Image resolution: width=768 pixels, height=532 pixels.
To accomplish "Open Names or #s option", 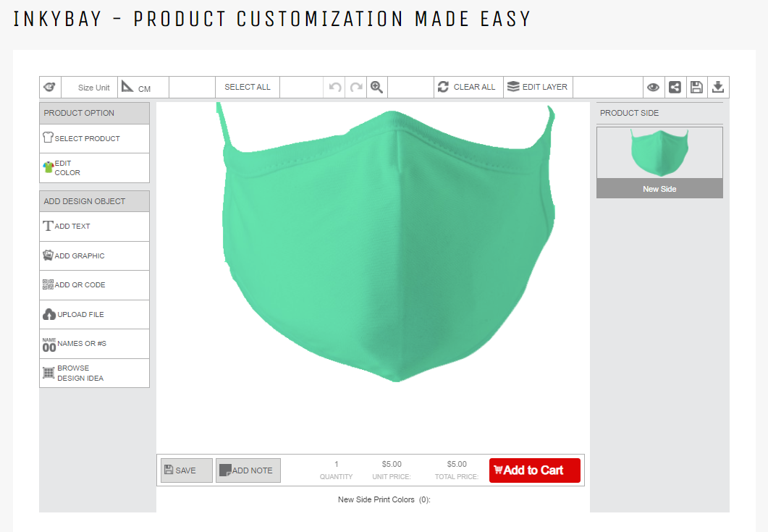I will 95,344.
